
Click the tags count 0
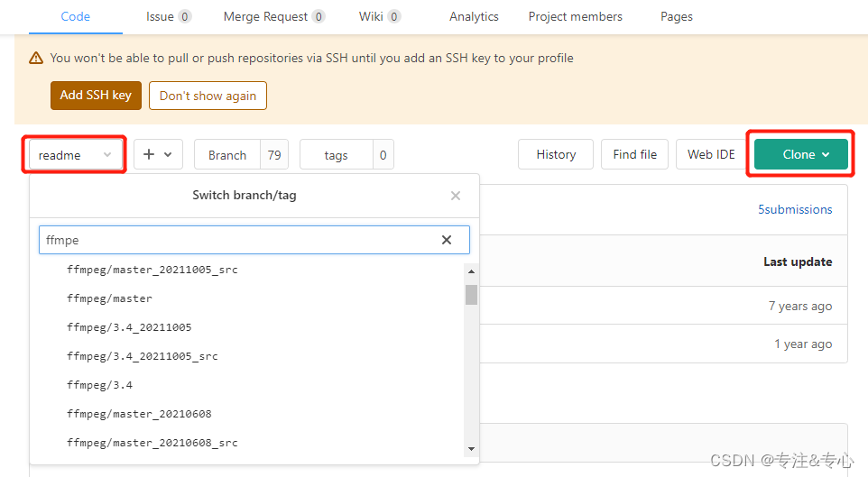coord(383,155)
